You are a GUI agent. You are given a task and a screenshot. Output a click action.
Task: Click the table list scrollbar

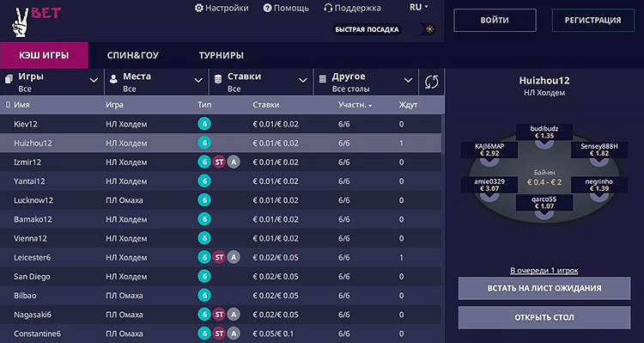(443, 133)
